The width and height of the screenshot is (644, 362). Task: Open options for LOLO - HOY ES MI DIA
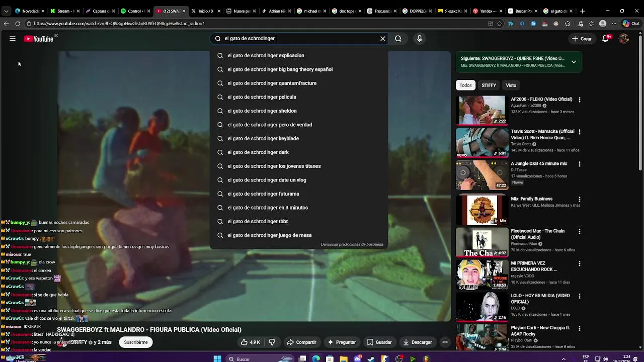pos(579,296)
